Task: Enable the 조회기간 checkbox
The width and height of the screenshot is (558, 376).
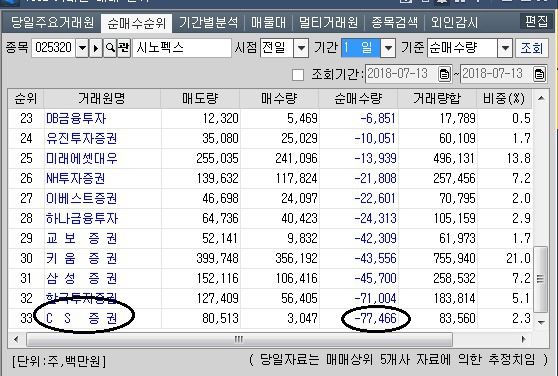Action: point(298,75)
